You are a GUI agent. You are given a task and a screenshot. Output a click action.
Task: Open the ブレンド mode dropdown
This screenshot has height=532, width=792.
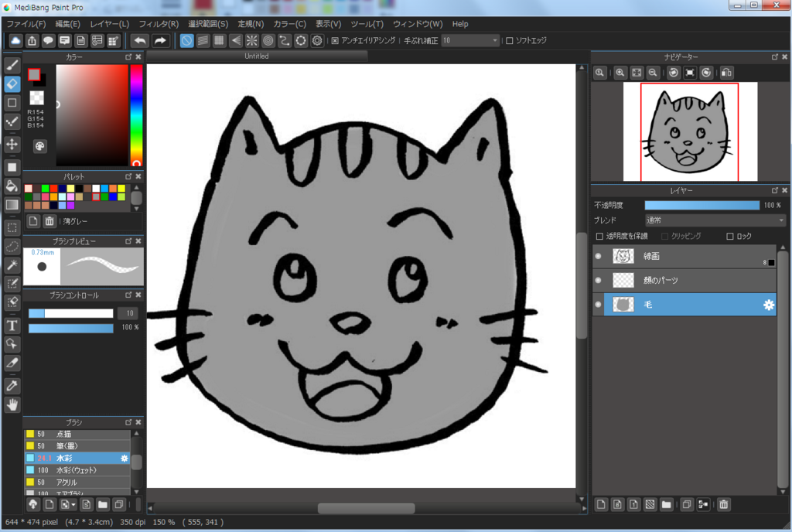715,220
